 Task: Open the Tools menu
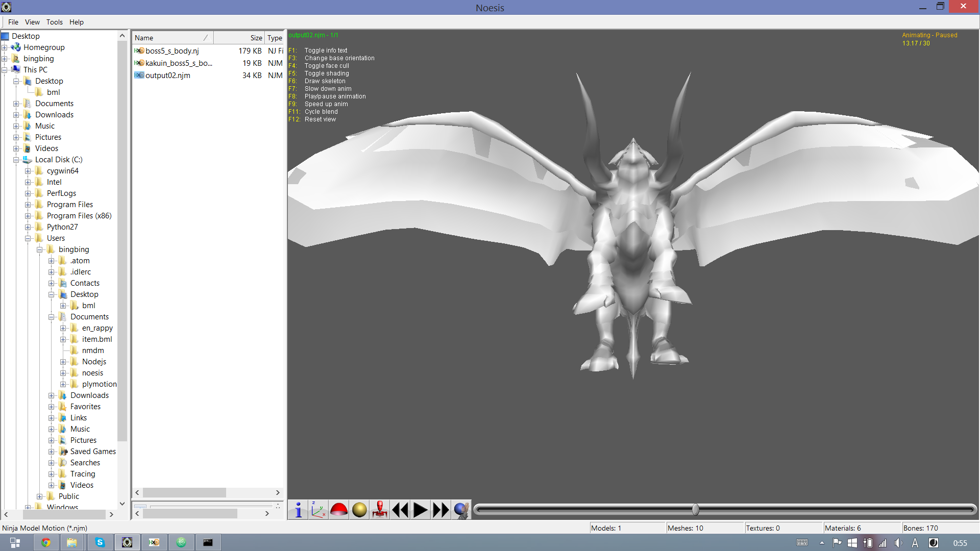click(x=55, y=22)
